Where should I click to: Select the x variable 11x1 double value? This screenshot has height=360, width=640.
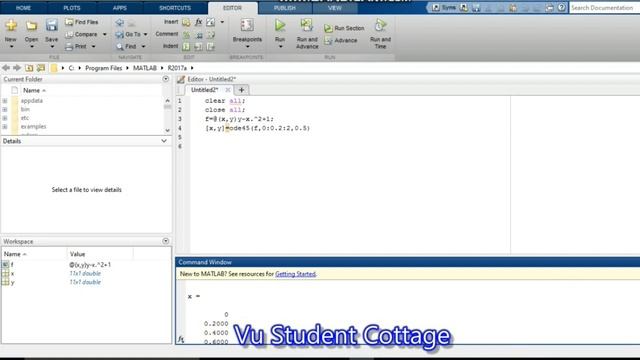(85, 273)
